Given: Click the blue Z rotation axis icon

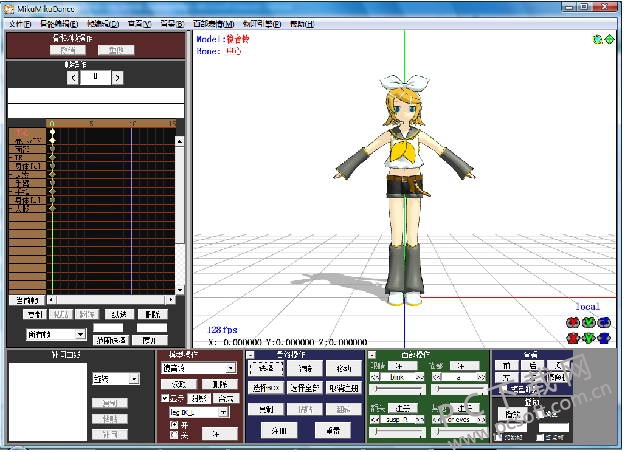Looking at the screenshot, I should (604, 322).
